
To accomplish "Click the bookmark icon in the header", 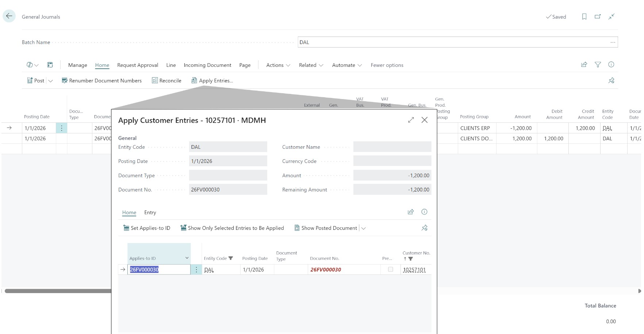I will point(584,16).
